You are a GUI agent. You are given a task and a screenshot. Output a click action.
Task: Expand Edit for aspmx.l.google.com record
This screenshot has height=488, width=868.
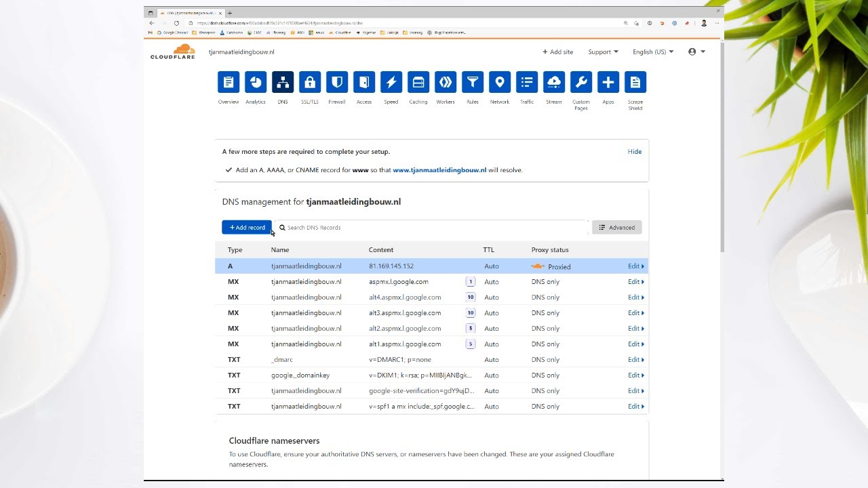636,282
